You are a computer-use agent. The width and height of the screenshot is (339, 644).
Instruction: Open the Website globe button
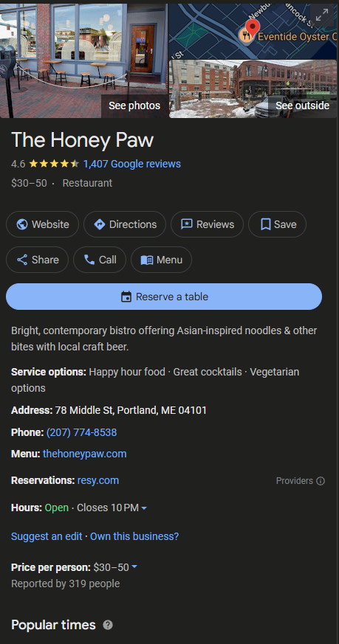(x=42, y=224)
